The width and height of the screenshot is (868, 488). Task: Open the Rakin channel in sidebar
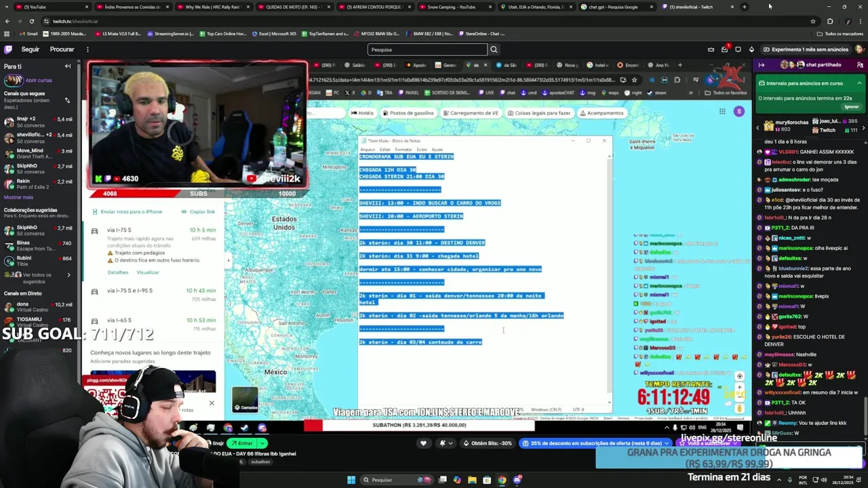pos(39,184)
